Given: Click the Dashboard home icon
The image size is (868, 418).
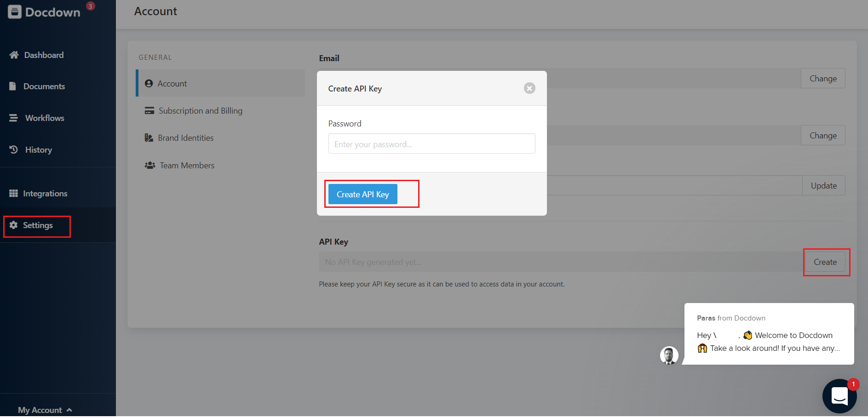Looking at the screenshot, I should tap(14, 55).
